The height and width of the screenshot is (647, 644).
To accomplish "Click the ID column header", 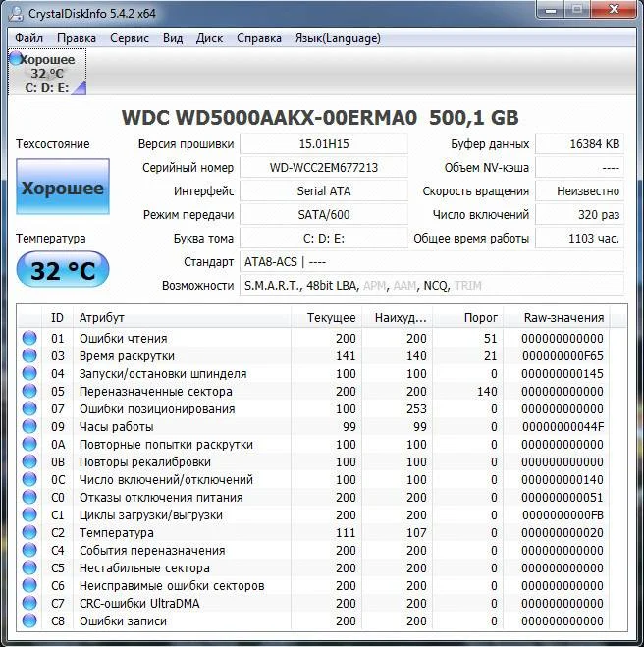I will coord(57,318).
